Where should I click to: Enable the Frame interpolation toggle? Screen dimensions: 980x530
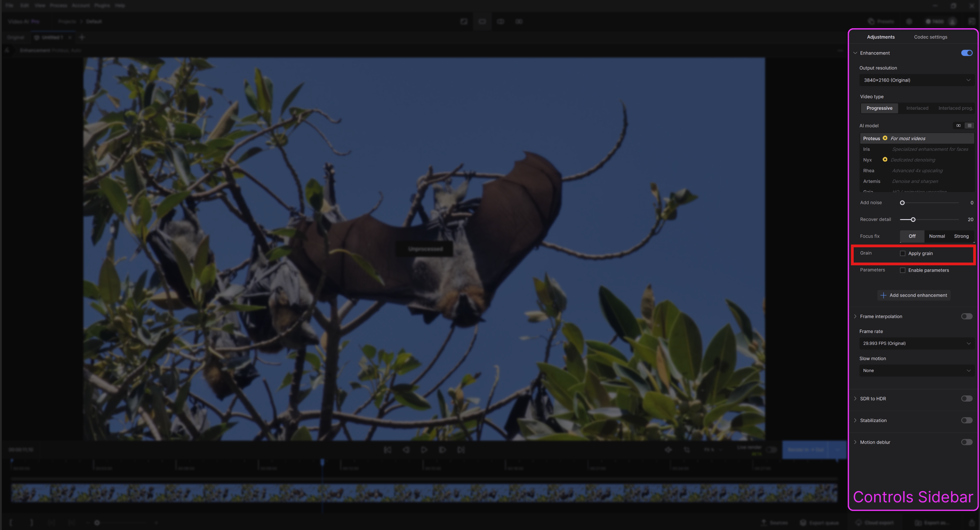point(966,316)
